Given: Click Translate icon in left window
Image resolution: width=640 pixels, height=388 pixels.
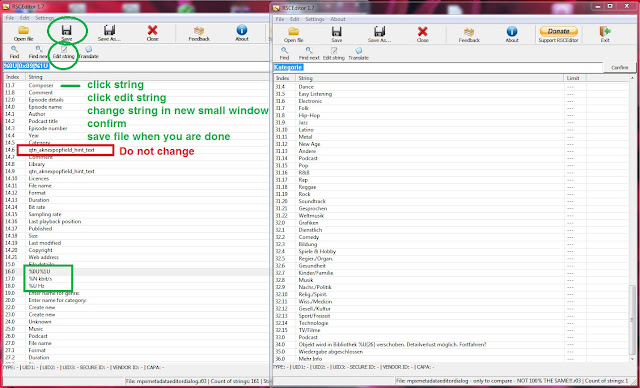Looking at the screenshot, I should click(89, 52).
